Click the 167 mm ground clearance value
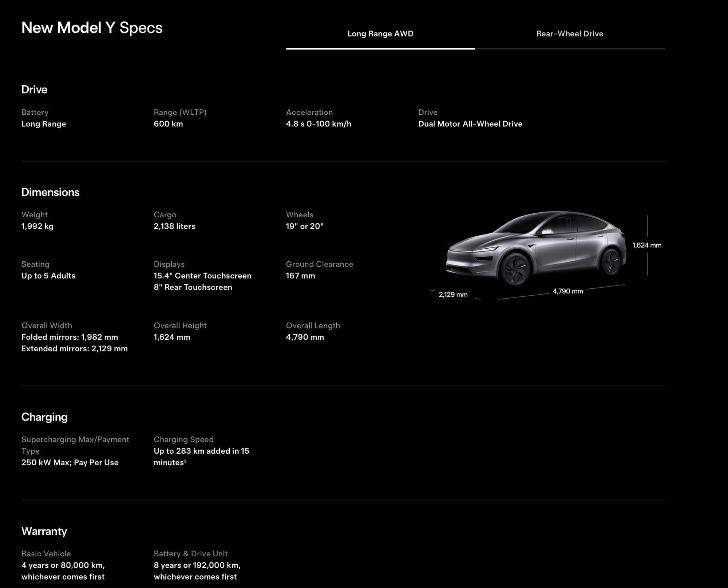 point(300,276)
